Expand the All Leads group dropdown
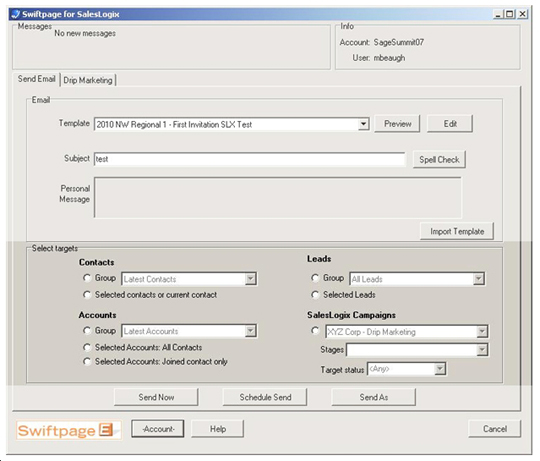The image size is (540, 461). (479, 279)
